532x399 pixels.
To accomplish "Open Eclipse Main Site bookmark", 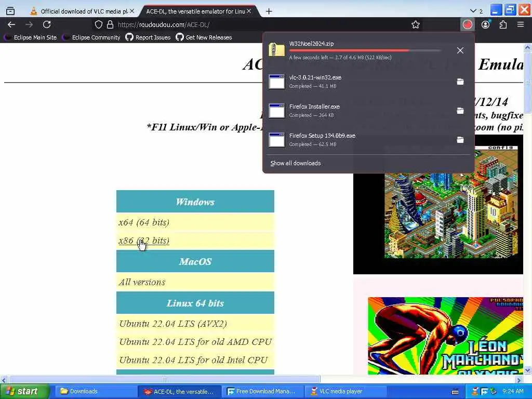I will tap(31, 37).
